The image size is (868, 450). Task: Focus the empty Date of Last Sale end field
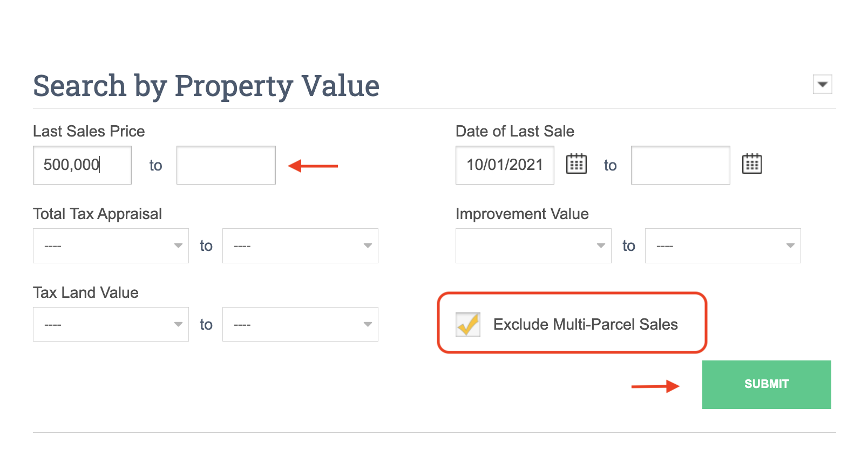tap(680, 165)
